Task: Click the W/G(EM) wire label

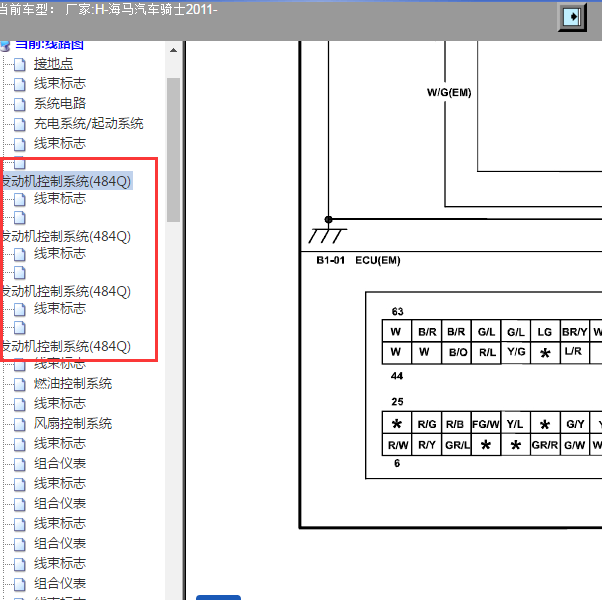Action: pyautogui.click(x=449, y=93)
